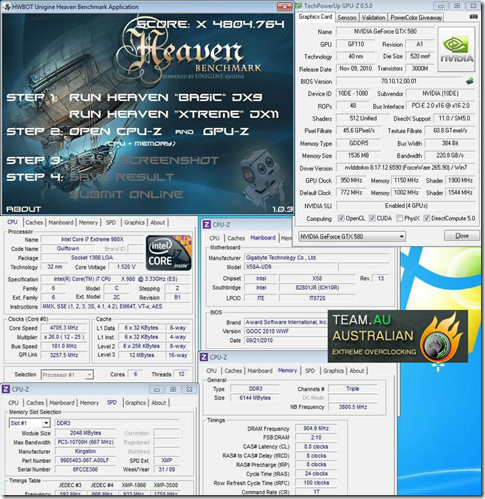Image resolution: width=485 pixels, height=499 pixels.
Task: Open Caches tab in the CPU-Z SPD window
Action: pyautogui.click(x=35, y=403)
